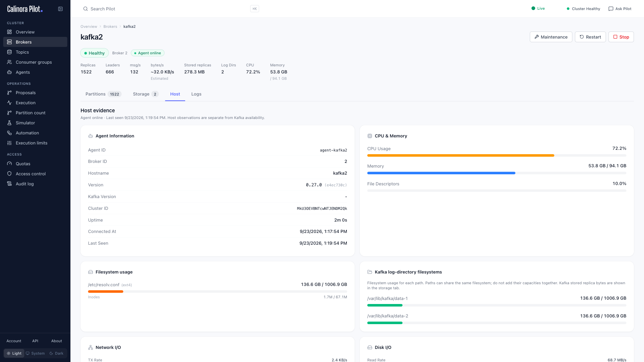The width and height of the screenshot is (644, 362).
Task: Toggle the Live updates indicator
Action: point(538,9)
